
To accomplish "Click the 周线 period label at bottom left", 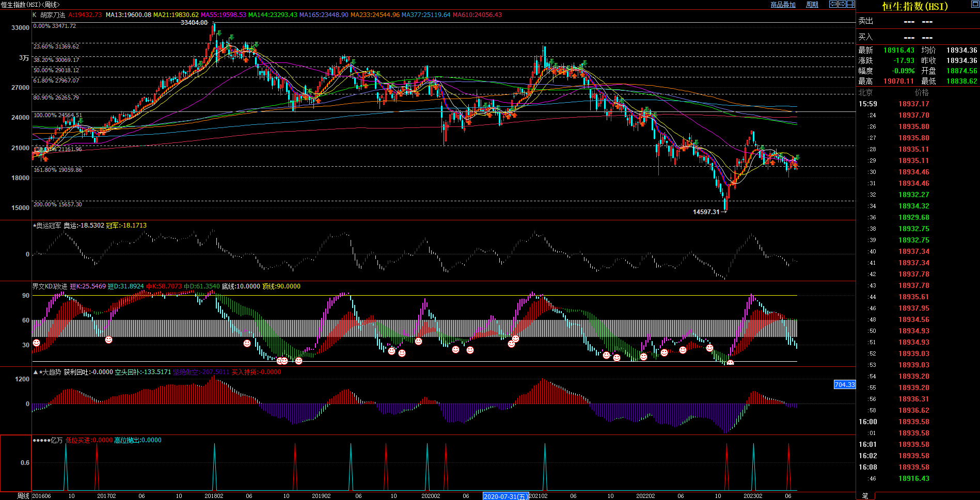I will pyautogui.click(x=23, y=496).
